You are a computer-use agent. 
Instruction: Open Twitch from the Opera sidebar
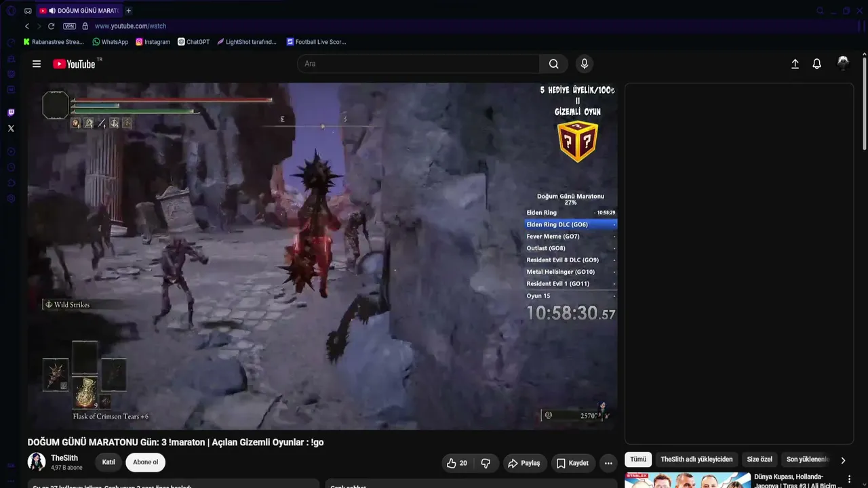point(11,113)
